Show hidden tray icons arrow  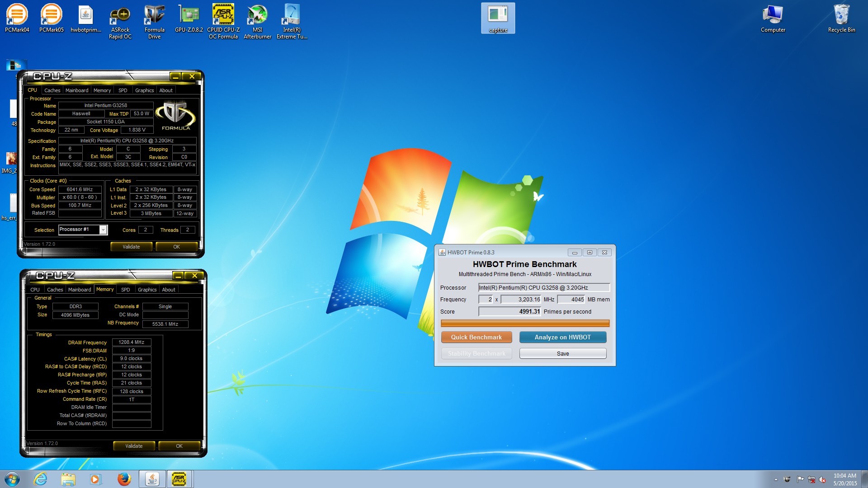pos(776,479)
